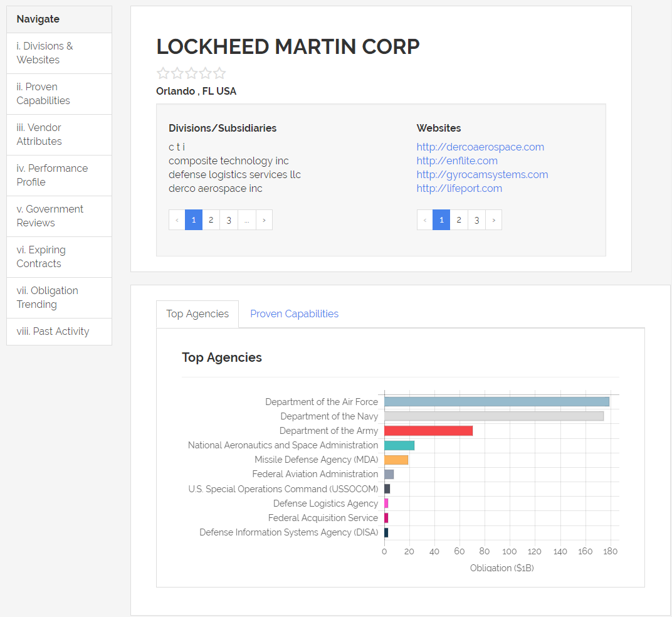The width and height of the screenshot is (672, 617).
Task: Select the red Department of the Army bar
Action: click(x=429, y=431)
